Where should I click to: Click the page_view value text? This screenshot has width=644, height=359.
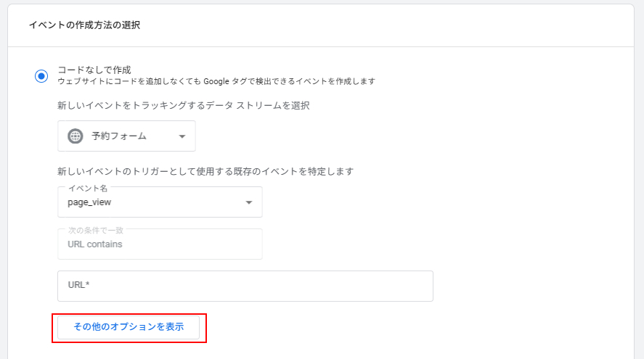pyautogui.click(x=89, y=202)
